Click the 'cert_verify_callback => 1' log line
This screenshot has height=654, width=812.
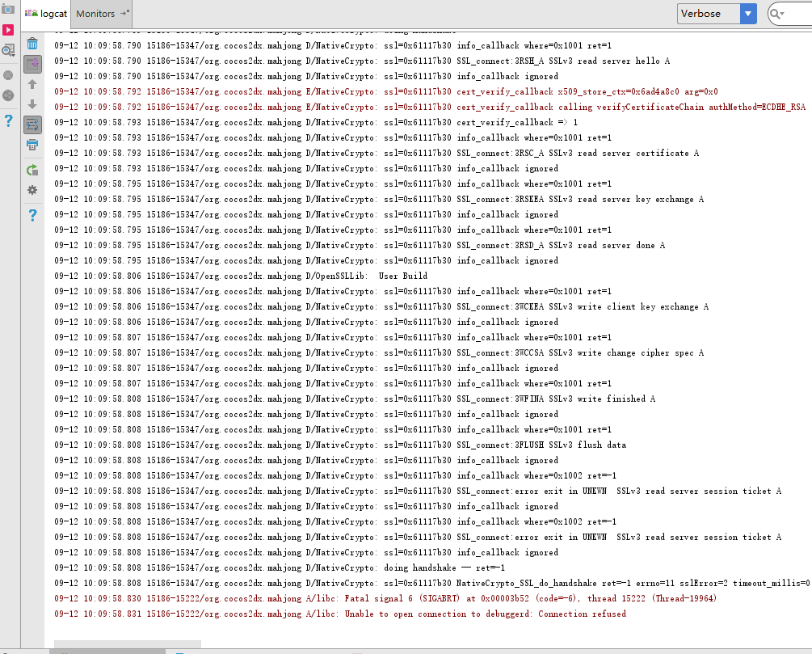316,122
